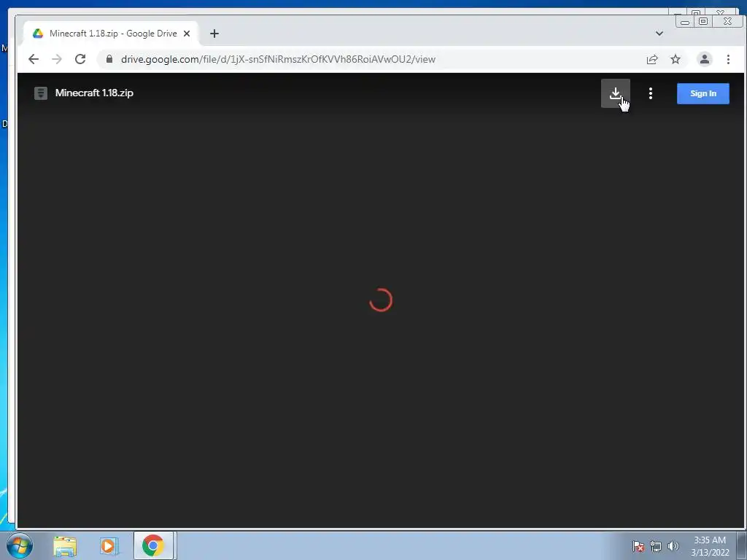747x560 pixels.
Task: Reload the current page
Action: point(80,59)
